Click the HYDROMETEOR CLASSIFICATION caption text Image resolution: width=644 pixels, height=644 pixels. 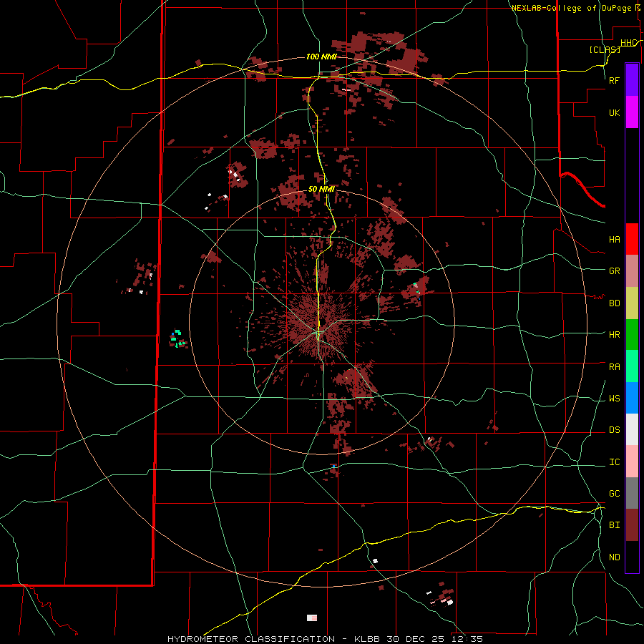(251, 639)
